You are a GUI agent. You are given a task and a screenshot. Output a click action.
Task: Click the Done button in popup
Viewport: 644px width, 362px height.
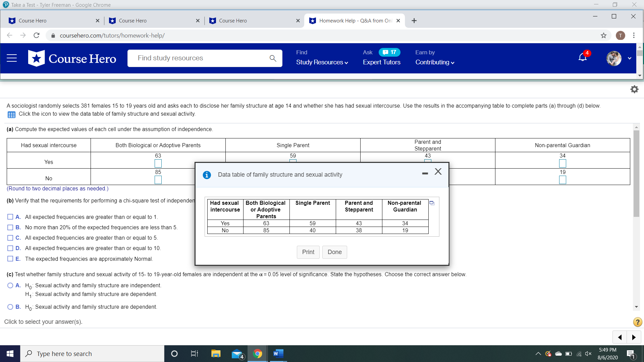tap(334, 252)
